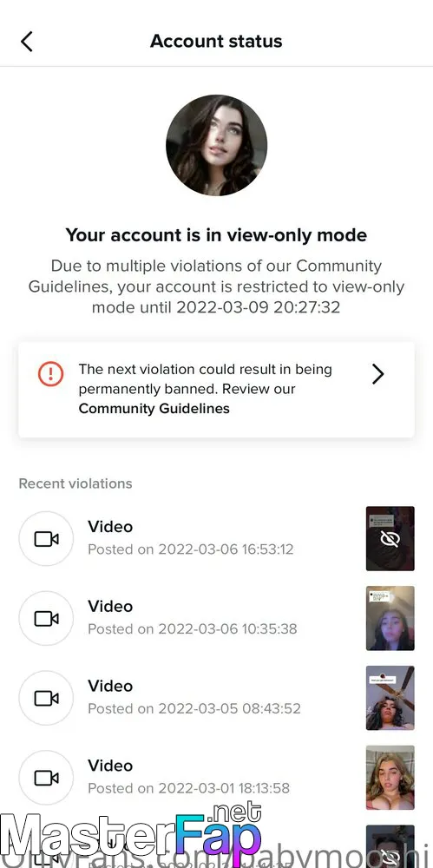
Task: Open thumbnail of video posted 2022-03-06 10:35:38
Action: (390, 618)
